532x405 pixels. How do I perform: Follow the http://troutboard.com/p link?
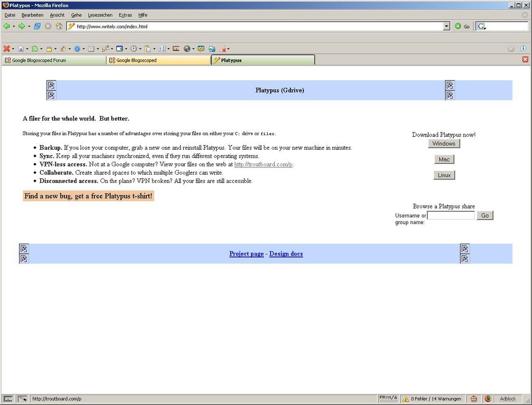point(263,164)
